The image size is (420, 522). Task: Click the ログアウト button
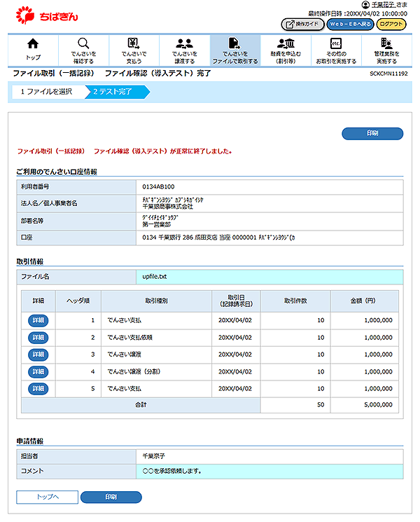391,24
